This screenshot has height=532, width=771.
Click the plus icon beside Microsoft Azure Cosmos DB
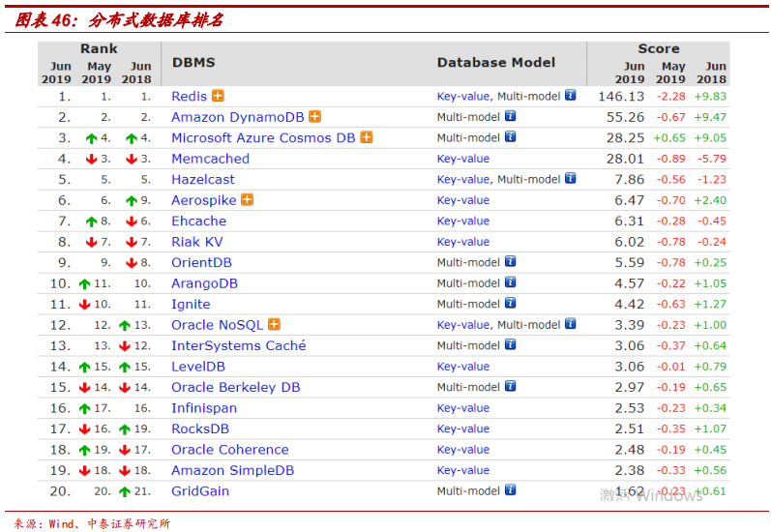click(x=367, y=137)
